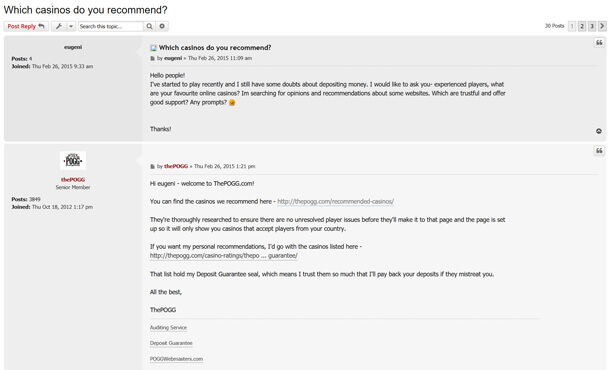This screenshot has height=370, width=610.
Task: Go to page 3 of the topic
Action: point(592,26)
